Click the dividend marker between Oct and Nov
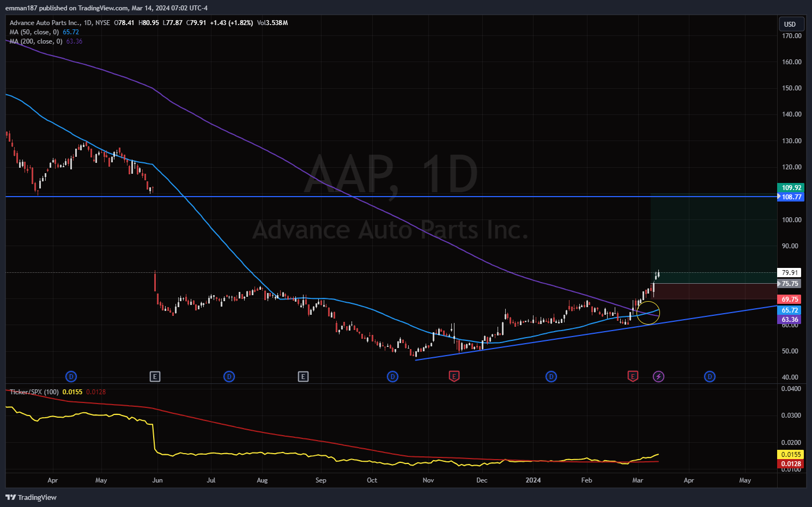Image resolution: width=812 pixels, height=507 pixels. [392, 376]
